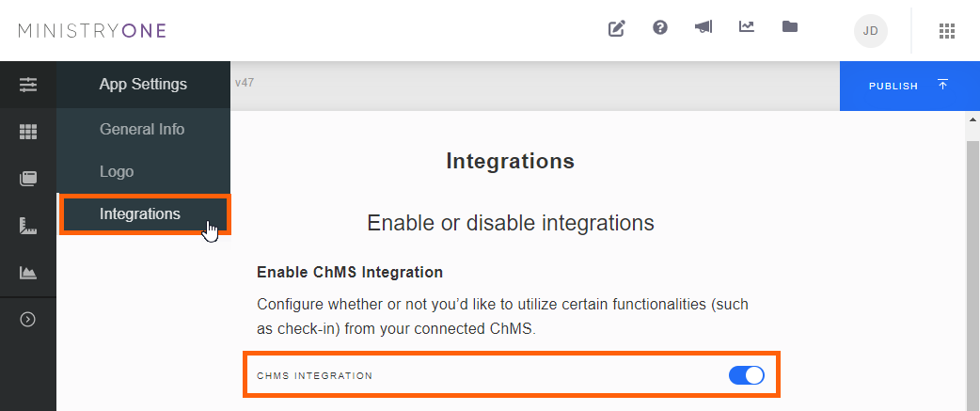Screen dimensions: 980x411
Task: Open the app switcher grid icon
Action: [947, 31]
